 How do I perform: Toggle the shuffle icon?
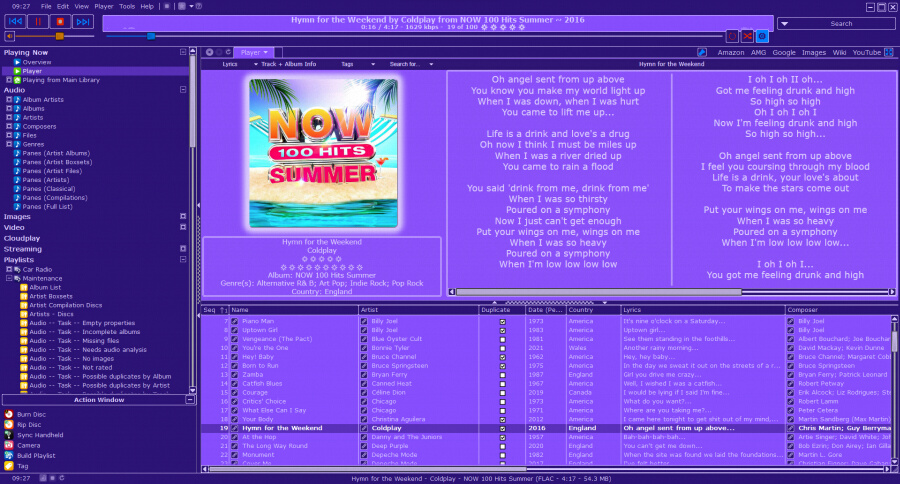747,36
